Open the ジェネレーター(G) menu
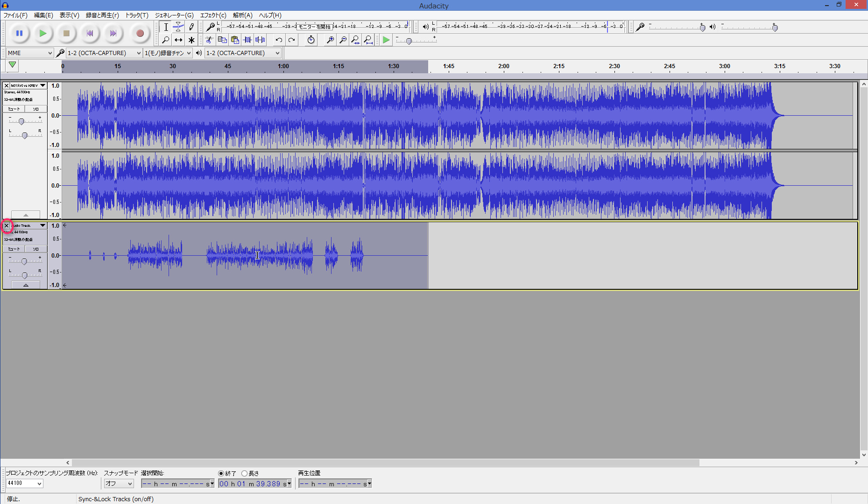 pyautogui.click(x=174, y=15)
